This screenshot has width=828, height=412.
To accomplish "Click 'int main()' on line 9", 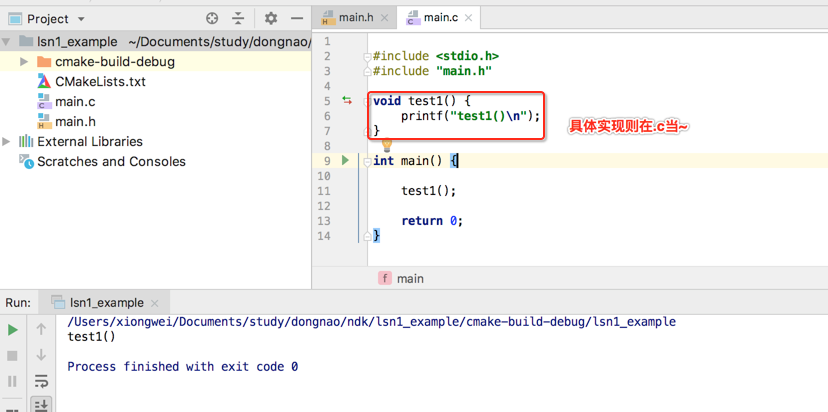I will click(x=407, y=161).
